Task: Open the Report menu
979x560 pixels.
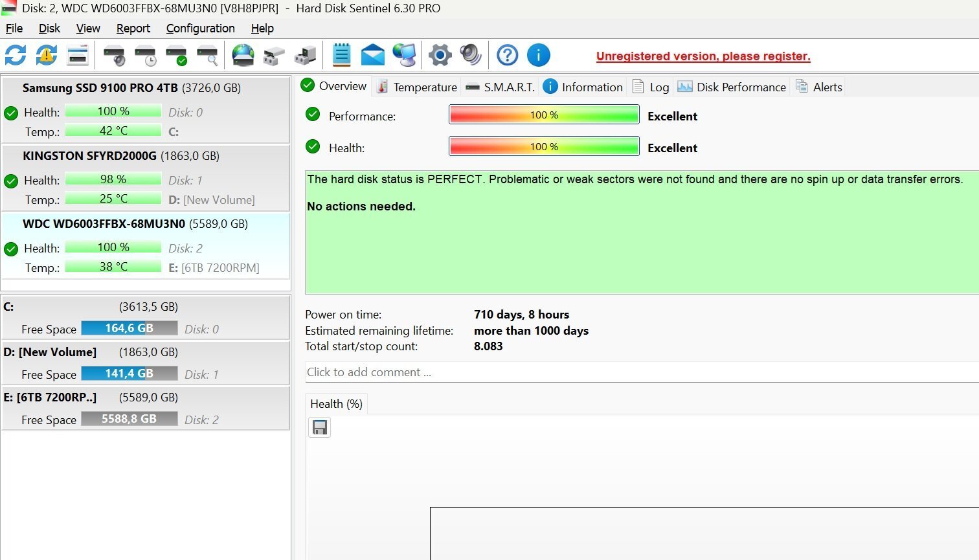Action: pyautogui.click(x=133, y=28)
